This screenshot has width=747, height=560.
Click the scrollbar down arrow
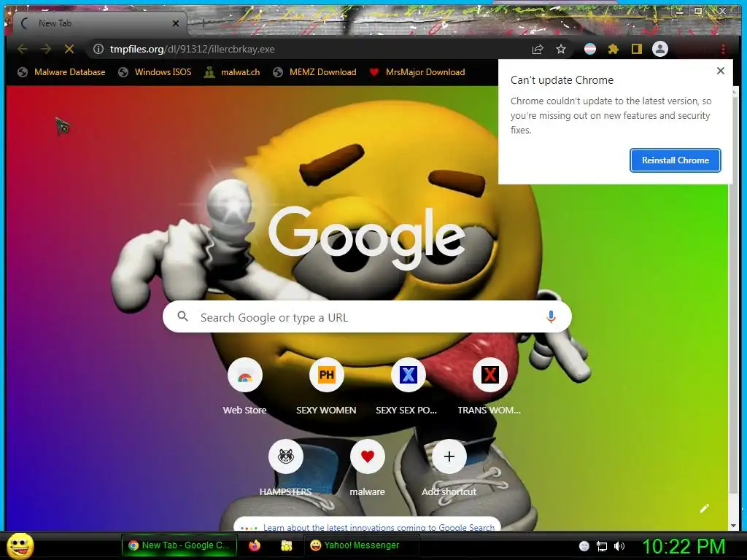click(734, 526)
